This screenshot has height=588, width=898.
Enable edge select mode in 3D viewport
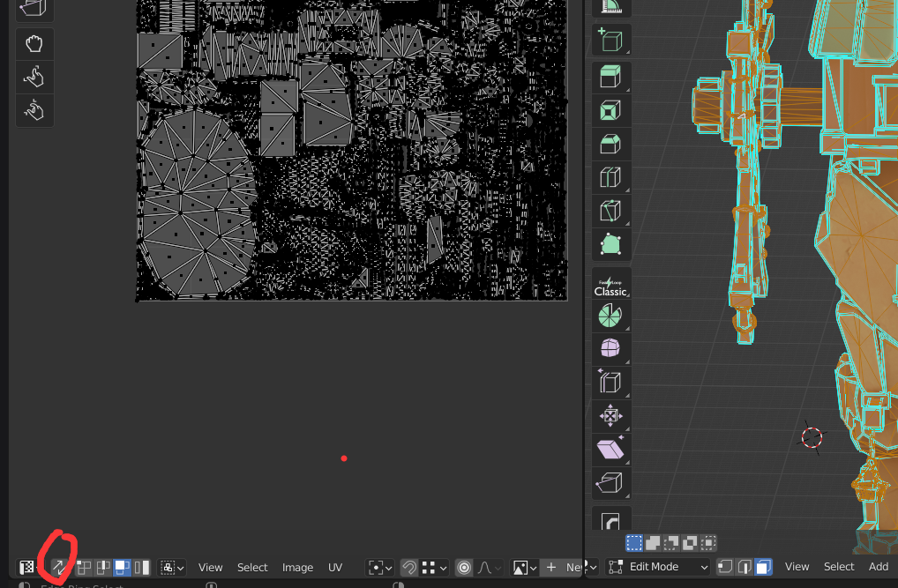click(x=744, y=567)
